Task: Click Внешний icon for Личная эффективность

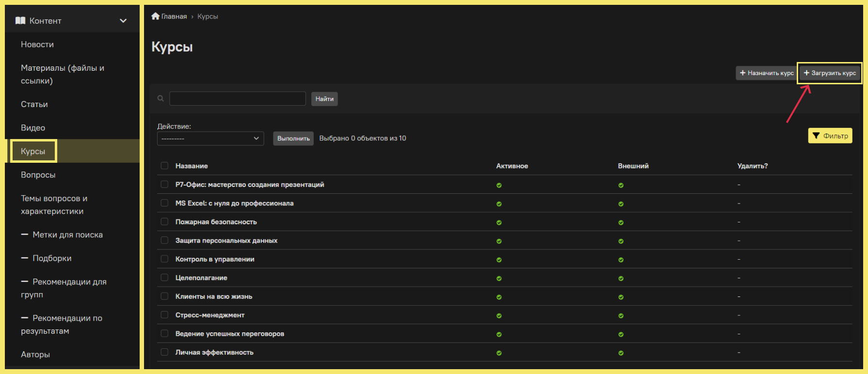Action: coord(621,353)
